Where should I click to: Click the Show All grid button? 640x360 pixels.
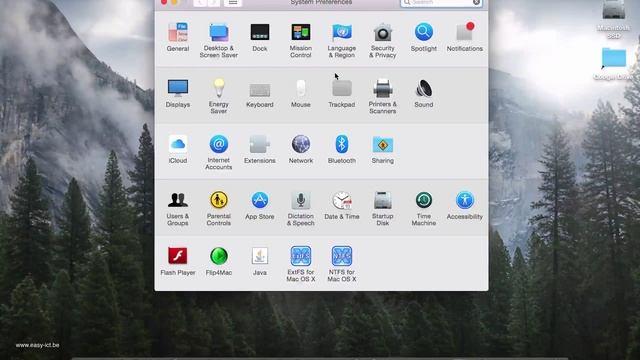pos(233,2)
